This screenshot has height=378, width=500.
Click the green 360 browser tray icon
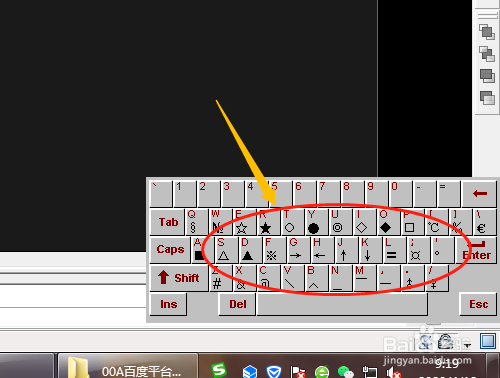tap(322, 372)
